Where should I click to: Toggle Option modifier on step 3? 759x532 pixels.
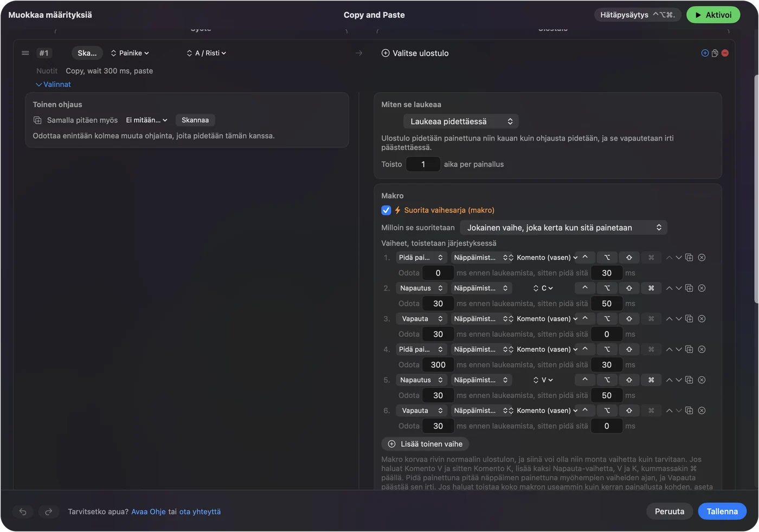pos(607,319)
